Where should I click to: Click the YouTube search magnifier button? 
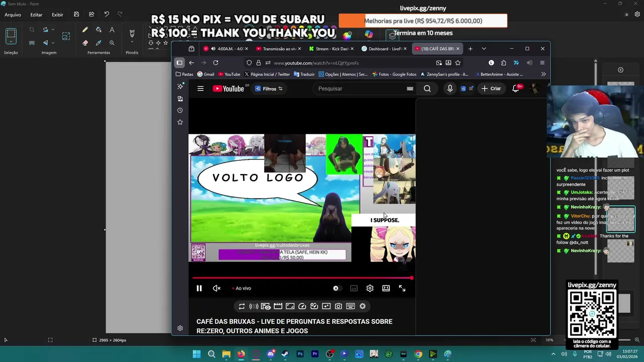point(427,88)
